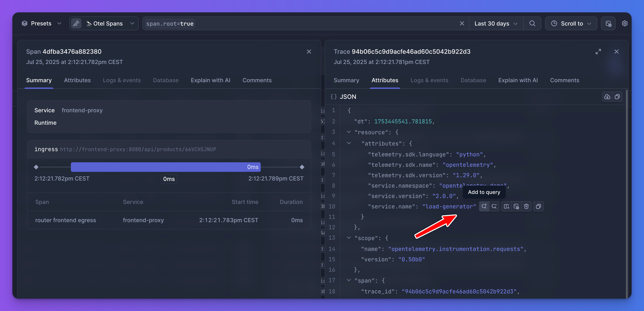Image resolution: width=644 pixels, height=311 pixels.
Task: Open Logs & events tab in the Trace panel
Action: pyautogui.click(x=429, y=80)
